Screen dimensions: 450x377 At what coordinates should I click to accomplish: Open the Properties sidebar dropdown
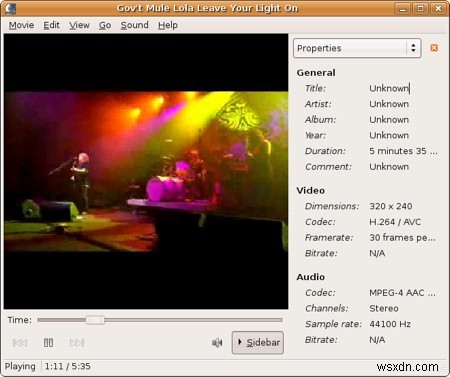pos(357,48)
